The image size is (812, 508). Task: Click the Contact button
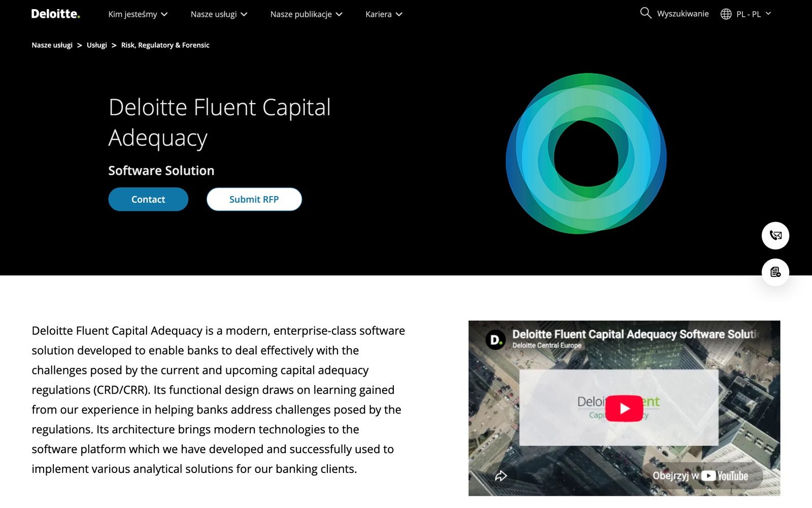(148, 199)
